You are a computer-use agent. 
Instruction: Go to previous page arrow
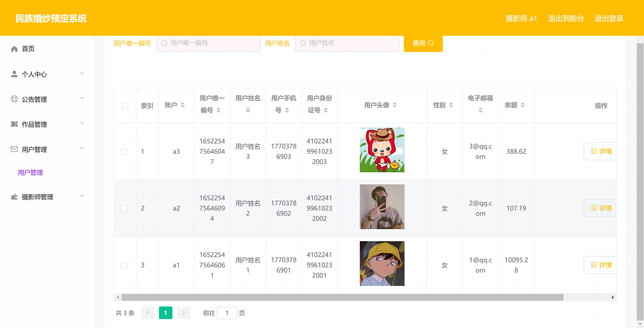click(148, 313)
